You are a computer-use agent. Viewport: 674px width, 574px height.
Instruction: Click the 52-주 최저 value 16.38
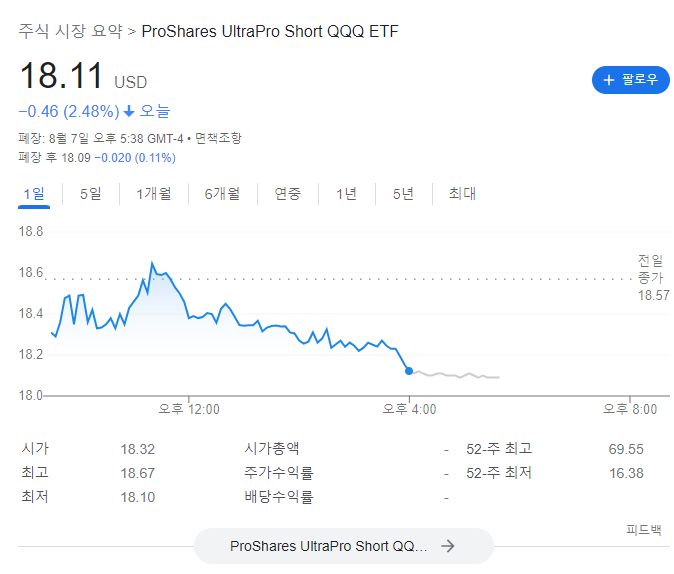coord(626,473)
